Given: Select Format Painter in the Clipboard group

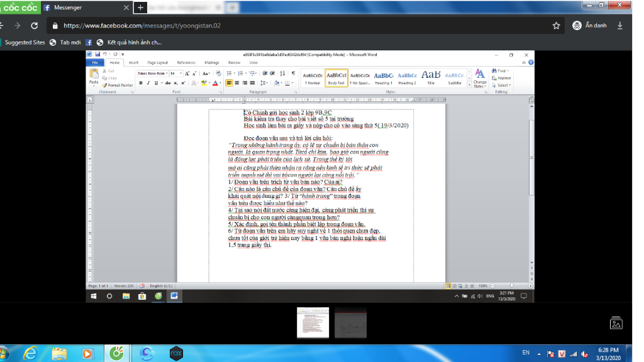Looking at the screenshot, I should [x=118, y=85].
